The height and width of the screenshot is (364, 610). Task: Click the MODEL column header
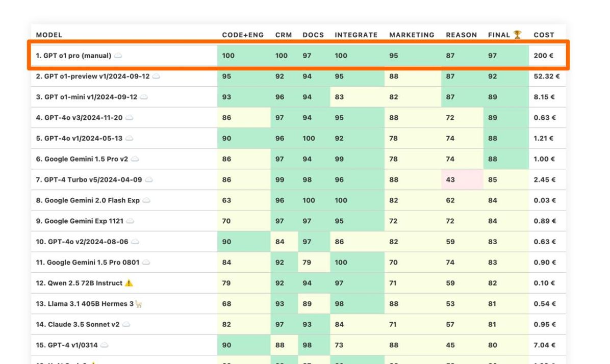pyautogui.click(x=49, y=35)
